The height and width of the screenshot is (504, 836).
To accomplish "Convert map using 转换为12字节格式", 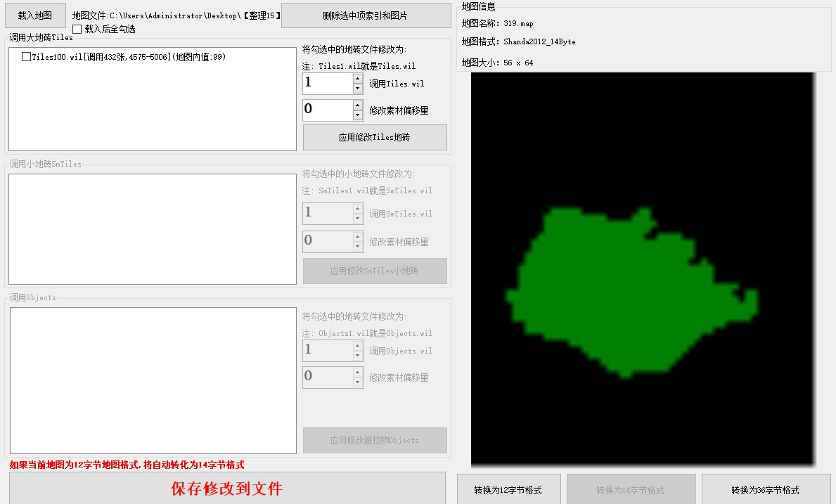I will 509,490.
